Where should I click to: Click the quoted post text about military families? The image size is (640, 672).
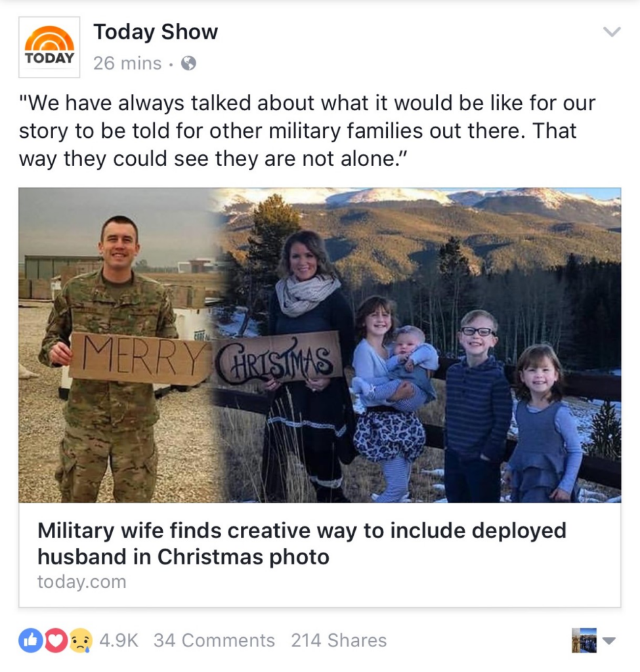click(307, 131)
